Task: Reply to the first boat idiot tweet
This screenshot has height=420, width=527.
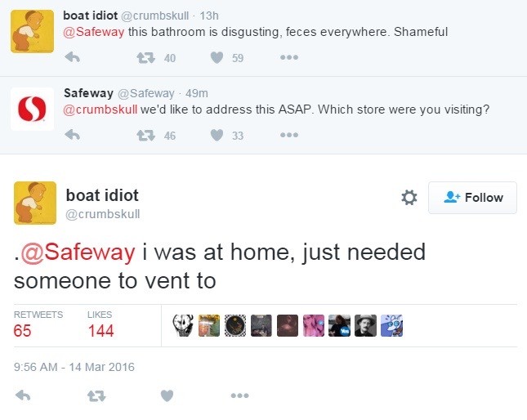Action: [72, 57]
